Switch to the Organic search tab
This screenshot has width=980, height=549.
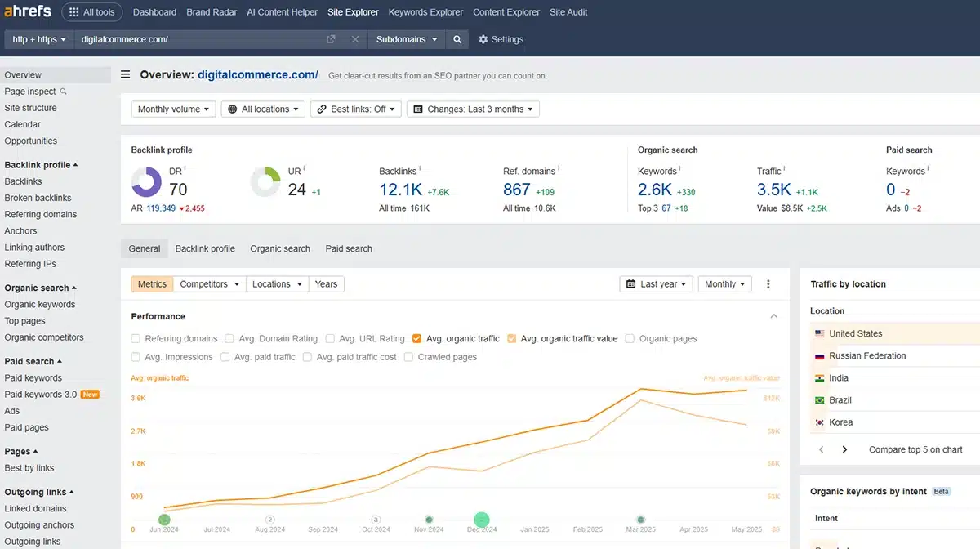click(280, 248)
